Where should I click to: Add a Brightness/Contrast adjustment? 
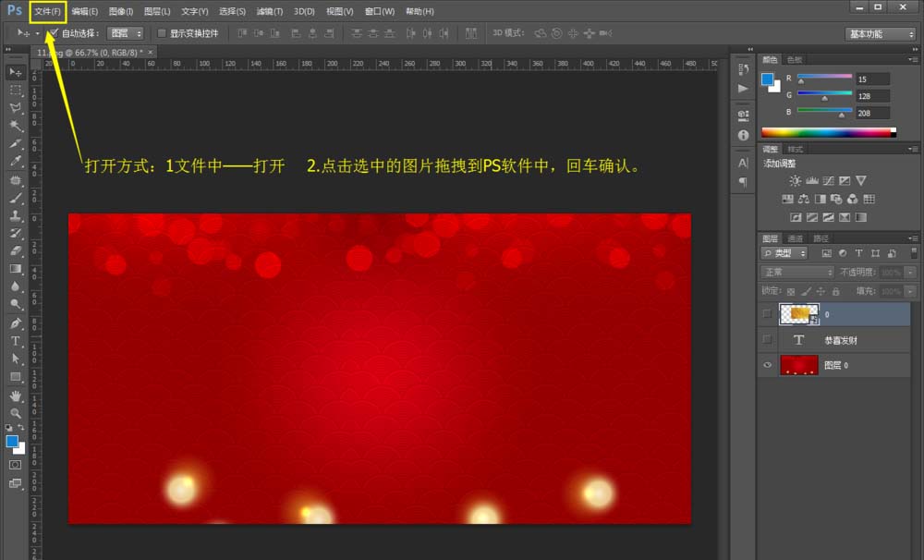click(x=795, y=181)
